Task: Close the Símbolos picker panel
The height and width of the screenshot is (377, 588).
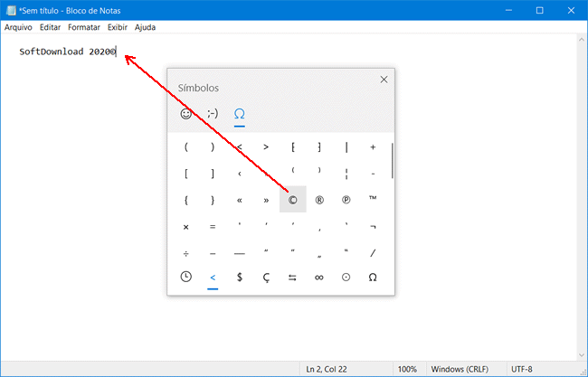Action: click(x=384, y=80)
